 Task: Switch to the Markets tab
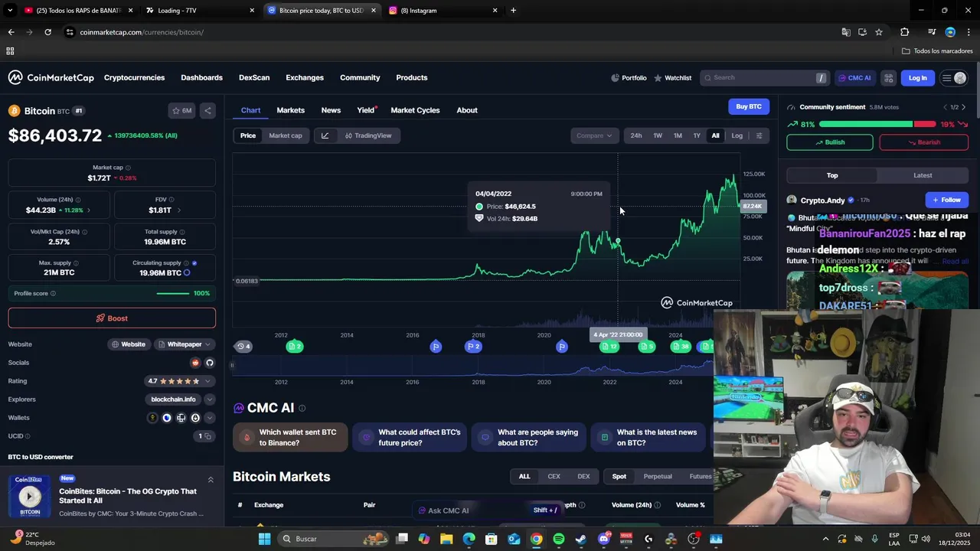click(290, 110)
